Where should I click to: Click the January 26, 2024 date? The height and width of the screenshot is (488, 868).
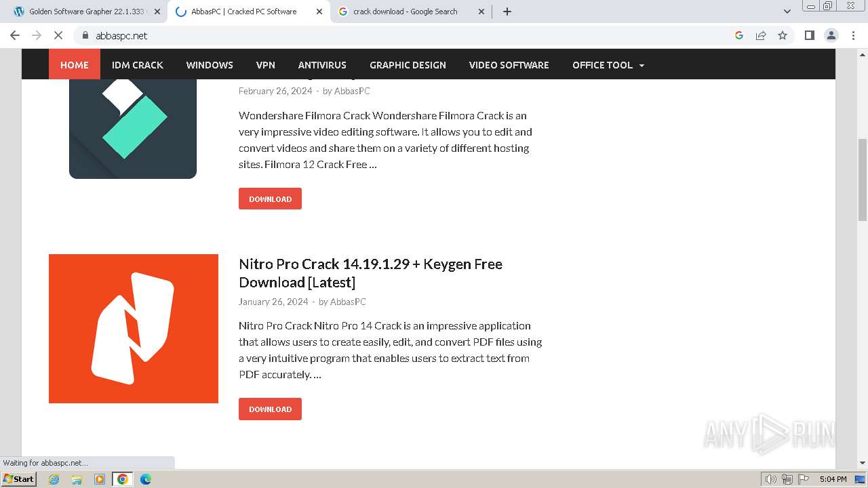click(x=273, y=302)
